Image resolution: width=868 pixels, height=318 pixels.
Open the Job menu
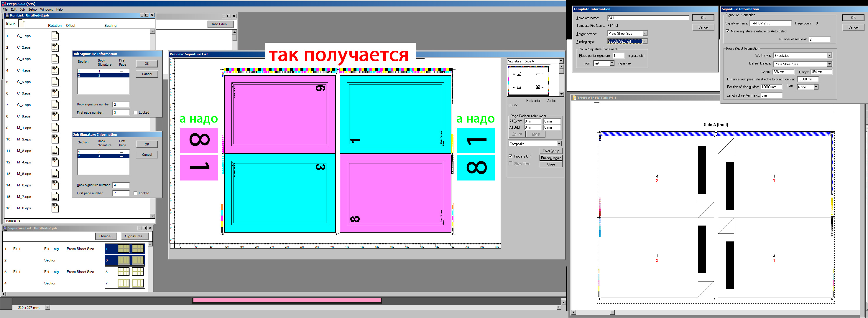pyautogui.click(x=22, y=9)
